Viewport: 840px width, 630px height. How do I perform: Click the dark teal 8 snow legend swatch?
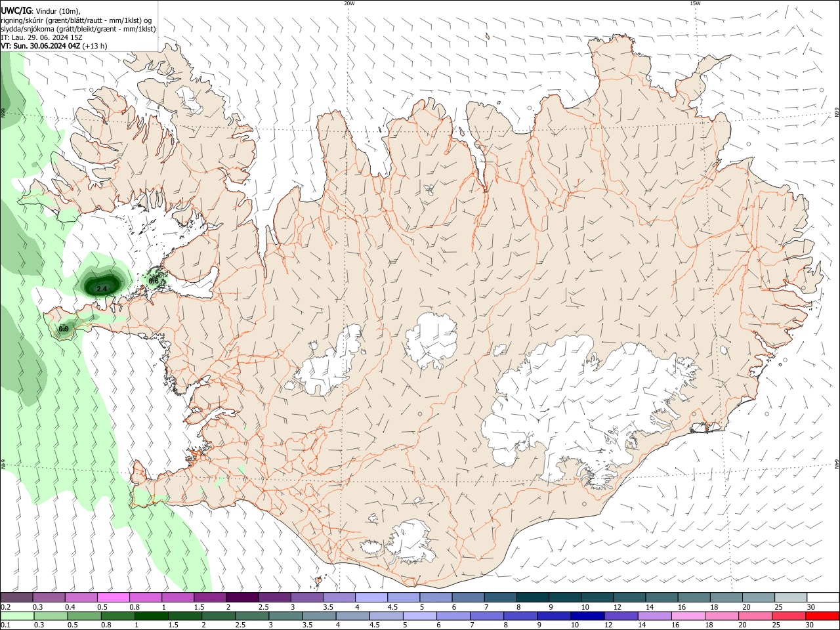click(532, 598)
